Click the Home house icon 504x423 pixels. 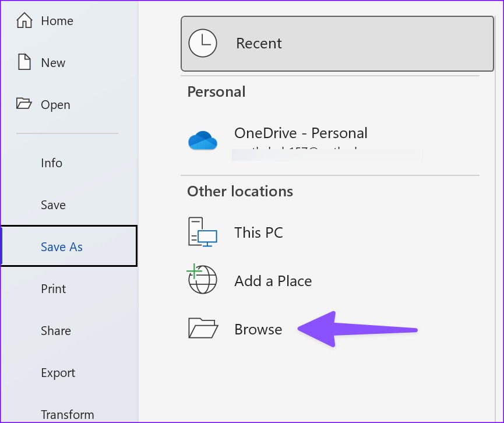pos(24,20)
